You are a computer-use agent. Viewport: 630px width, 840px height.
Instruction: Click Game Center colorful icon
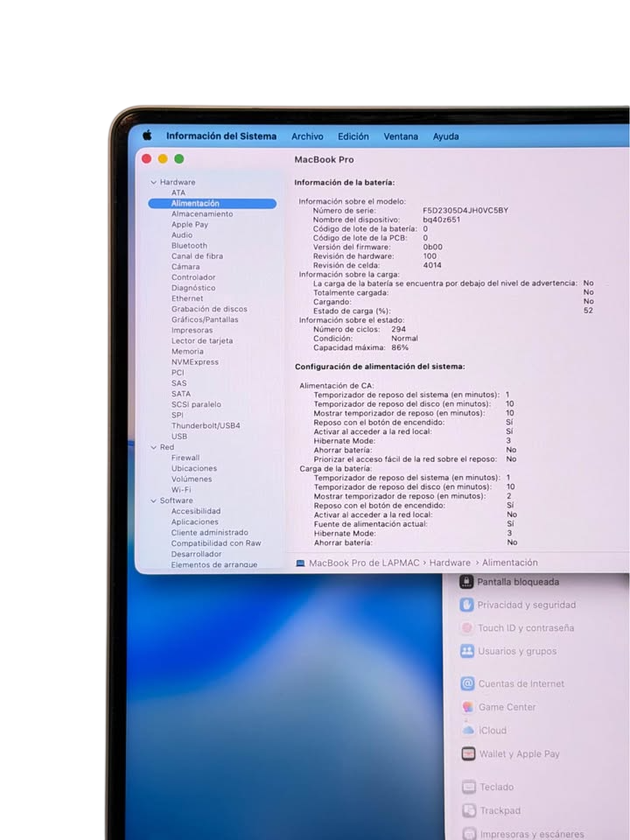click(x=467, y=707)
